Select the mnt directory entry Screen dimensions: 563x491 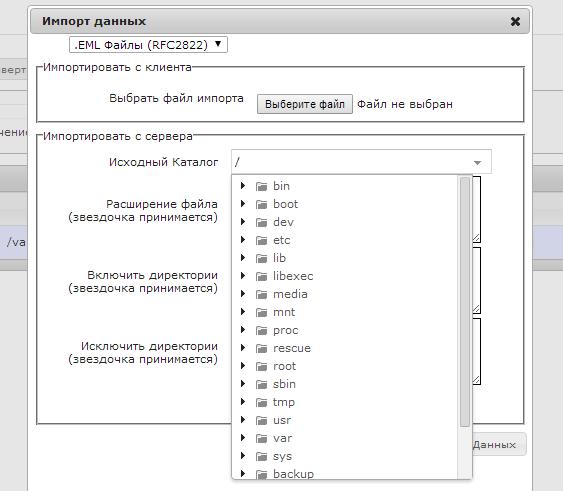pyautogui.click(x=284, y=312)
